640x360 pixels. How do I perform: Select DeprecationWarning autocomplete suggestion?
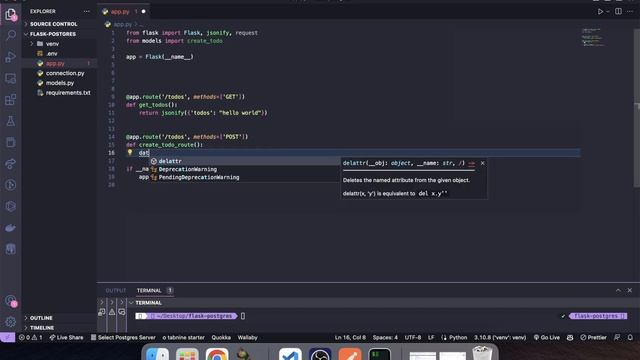[244, 169]
